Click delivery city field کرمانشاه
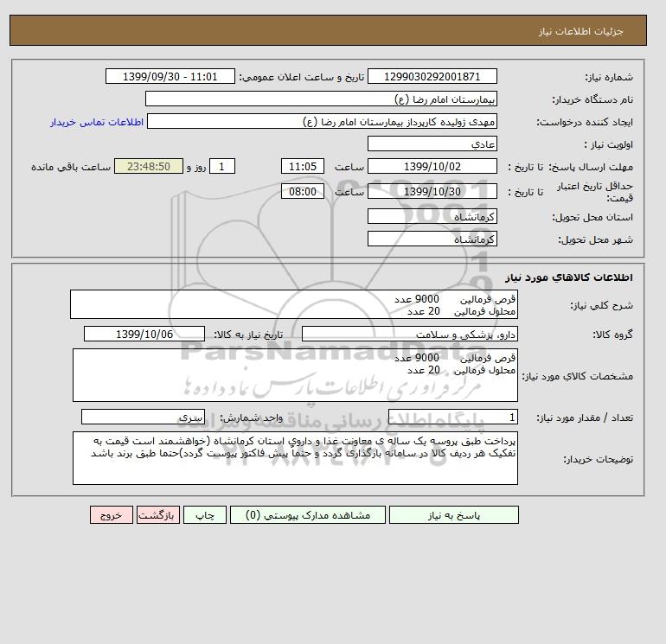Screen dimensions: 666x644 (x=432, y=239)
